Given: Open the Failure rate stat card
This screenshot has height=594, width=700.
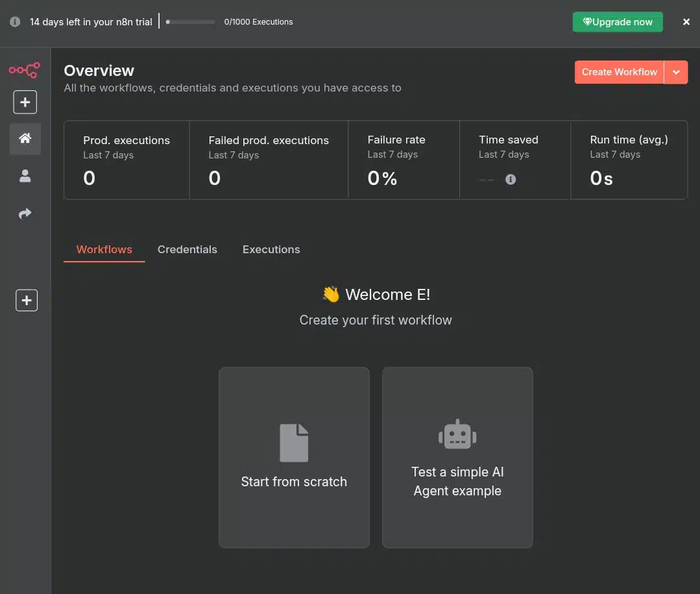Looking at the screenshot, I should (404, 160).
